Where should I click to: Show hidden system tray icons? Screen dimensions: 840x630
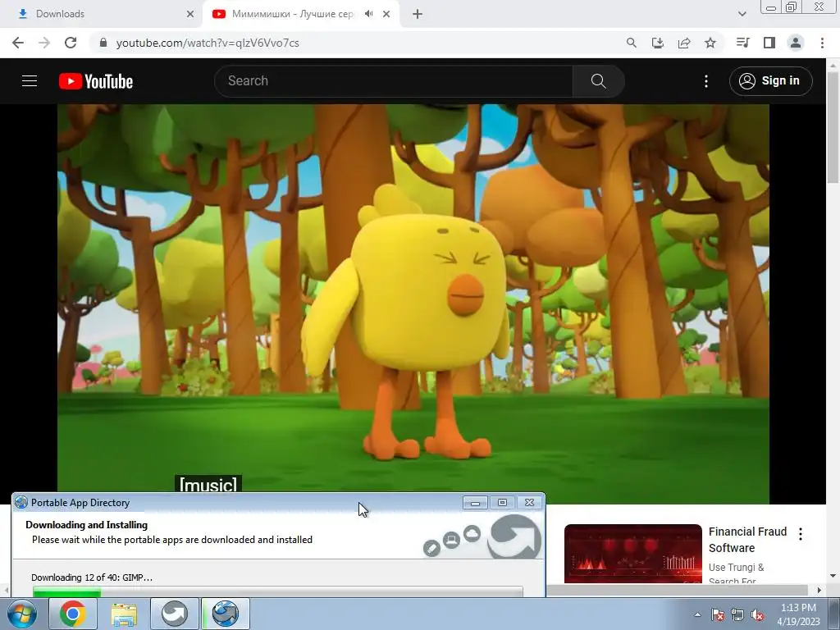(697, 614)
